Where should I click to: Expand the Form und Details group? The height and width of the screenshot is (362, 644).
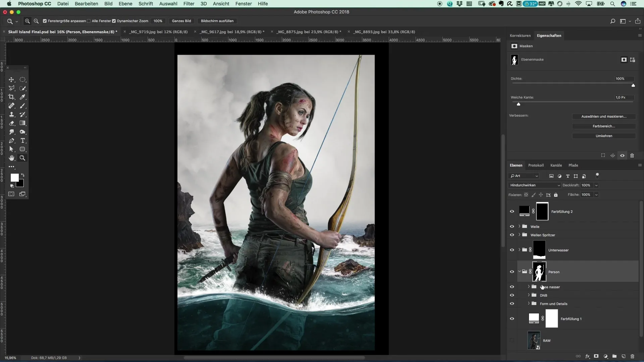click(x=529, y=303)
